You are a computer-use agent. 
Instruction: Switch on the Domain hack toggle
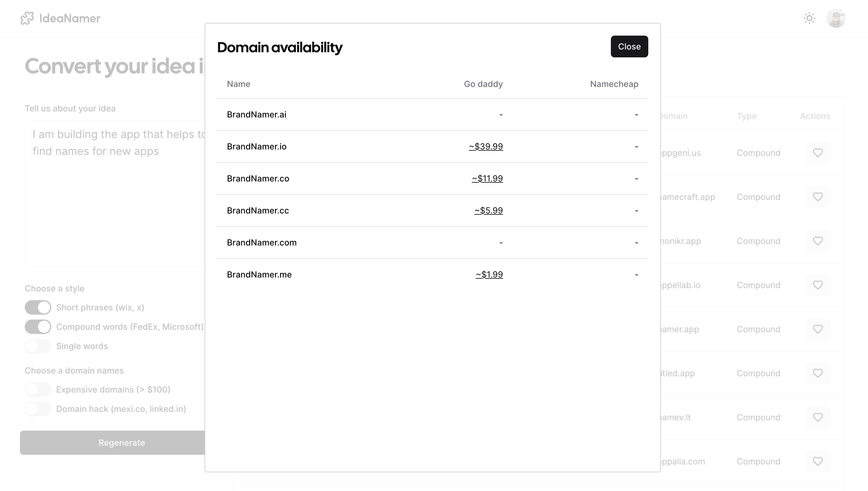[38, 409]
